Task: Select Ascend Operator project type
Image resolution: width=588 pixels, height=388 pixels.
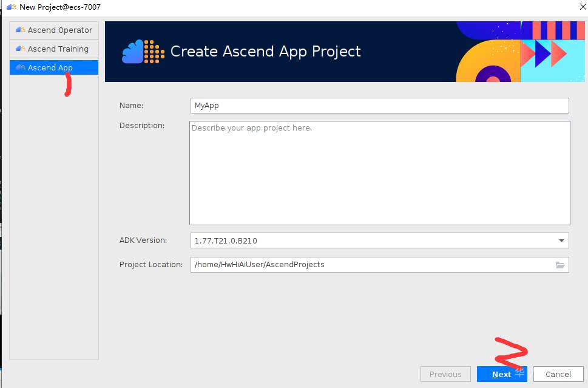Action: point(54,30)
